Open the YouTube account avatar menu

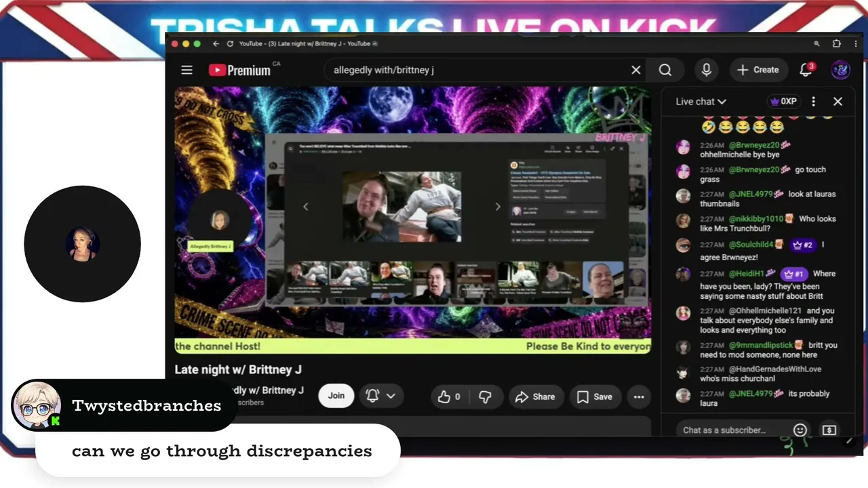tap(841, 70)
